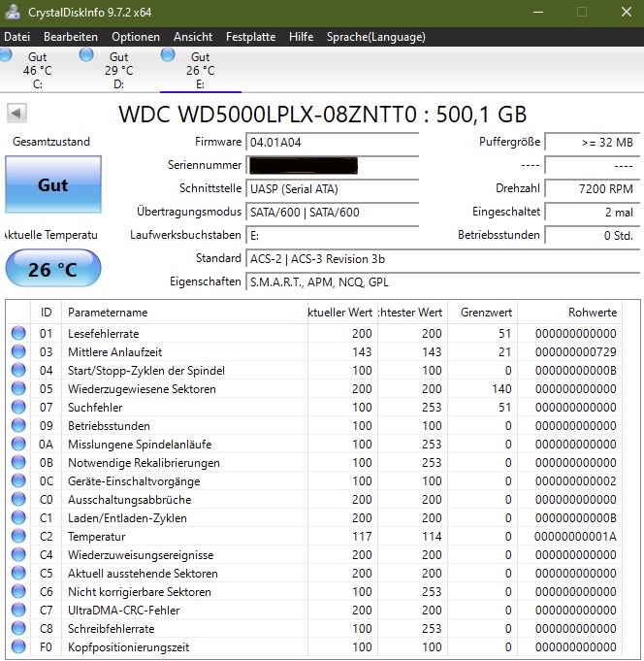Click status orb for ID 09 Betriebsstunden
The width and height of the screenshot is (644, 661).
[x=18, y=425]
